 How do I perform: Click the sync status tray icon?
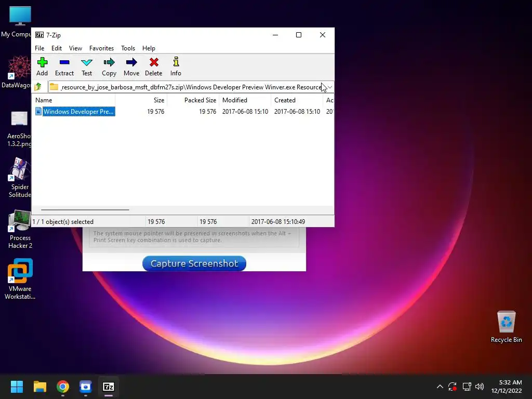(453, 387)
